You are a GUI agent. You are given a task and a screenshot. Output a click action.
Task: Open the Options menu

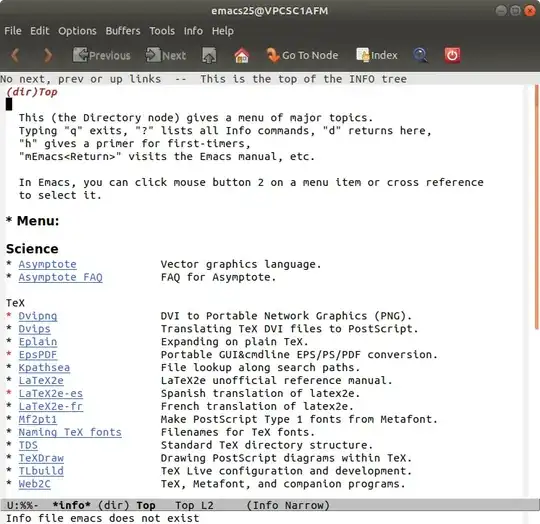77,31
